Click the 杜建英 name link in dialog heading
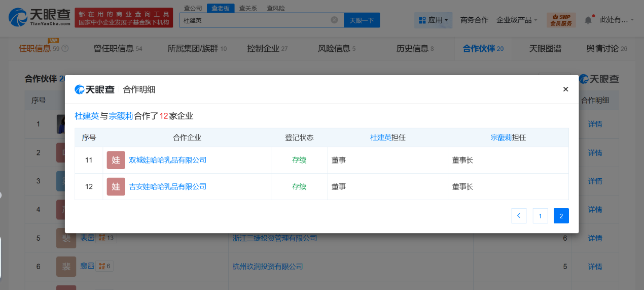644x290 pixels. [87, 116]
